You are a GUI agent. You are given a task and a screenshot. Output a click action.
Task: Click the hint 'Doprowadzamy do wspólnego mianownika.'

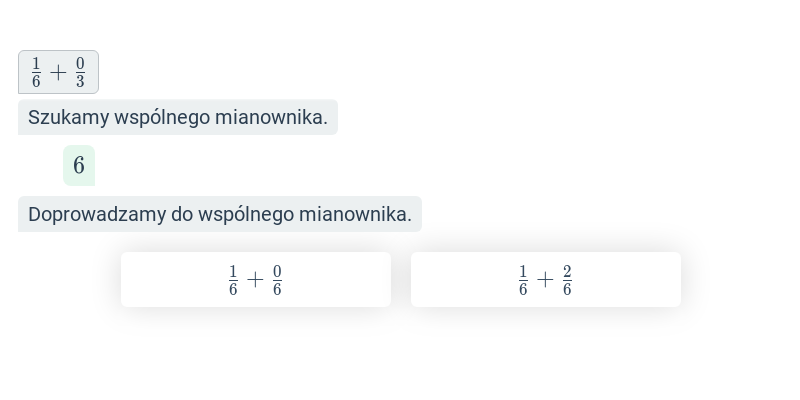(x=220, y=214)
